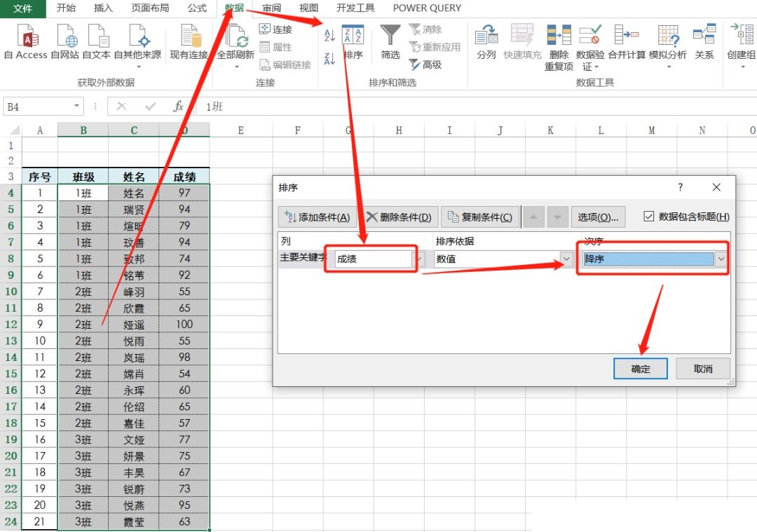The width and height of the screenshot is (757, 532).
Task: Click name cell 瑞贤
Action: pos(134,210)
